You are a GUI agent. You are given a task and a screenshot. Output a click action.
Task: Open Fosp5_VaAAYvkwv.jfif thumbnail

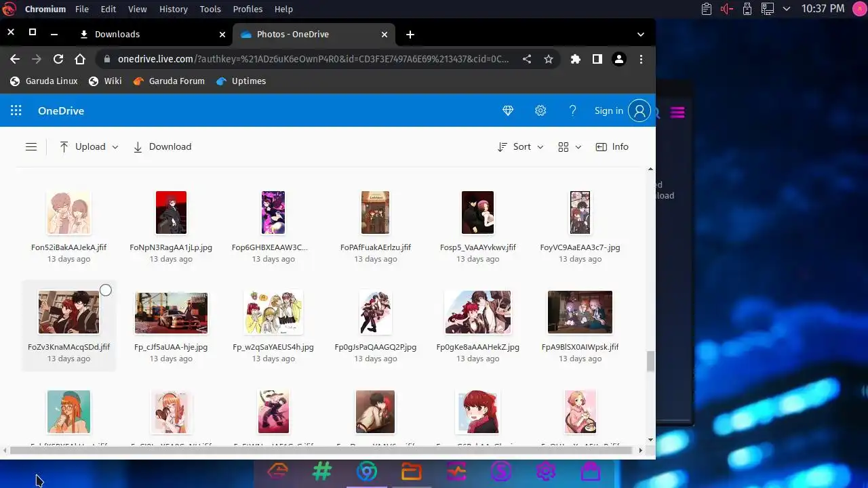[478, 212]
